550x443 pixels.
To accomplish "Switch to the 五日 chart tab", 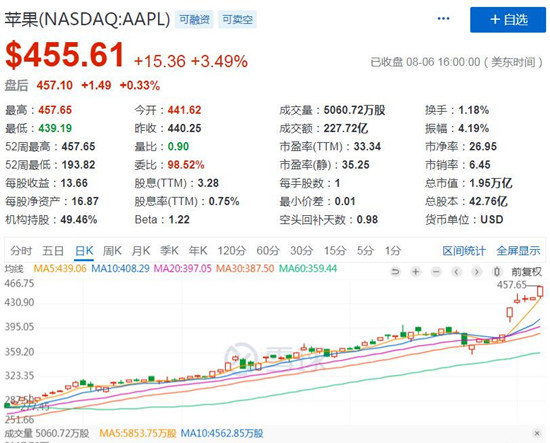I will click(53, 251).
